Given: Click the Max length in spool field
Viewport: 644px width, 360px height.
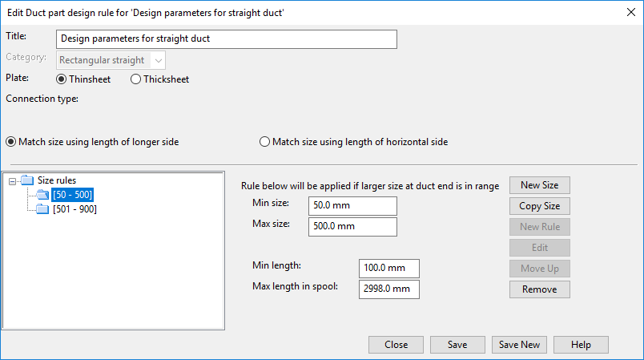Looking at the screenshot, I should (x=389, y=289).
